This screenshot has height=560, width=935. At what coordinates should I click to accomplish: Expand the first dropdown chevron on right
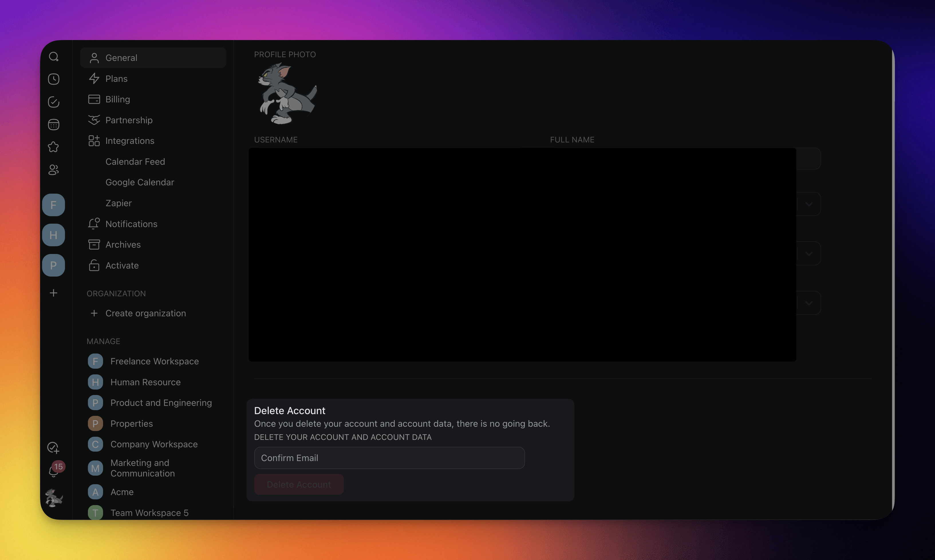pos(808,204)
